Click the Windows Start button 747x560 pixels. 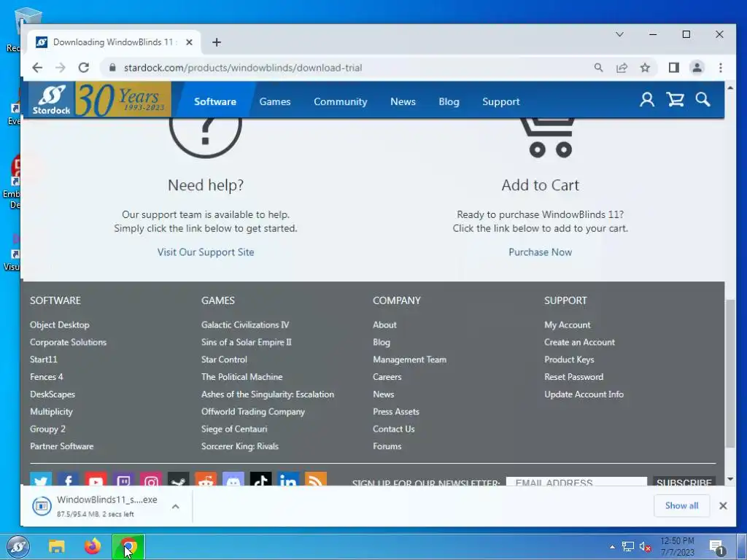(18, 547)
